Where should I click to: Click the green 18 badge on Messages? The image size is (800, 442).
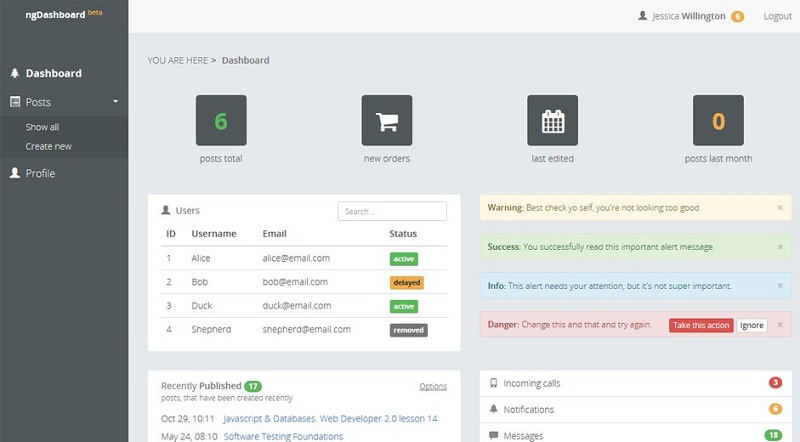773,435
